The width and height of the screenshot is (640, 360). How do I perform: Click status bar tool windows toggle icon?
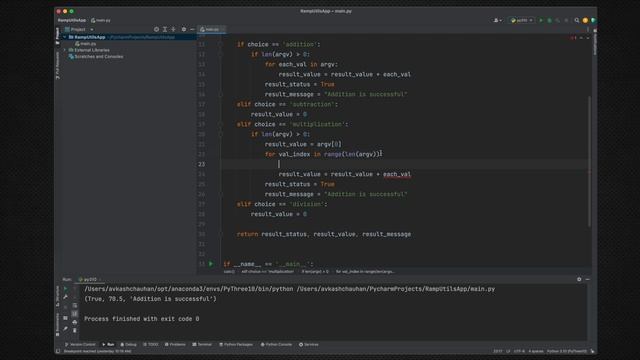pos(58,351)
